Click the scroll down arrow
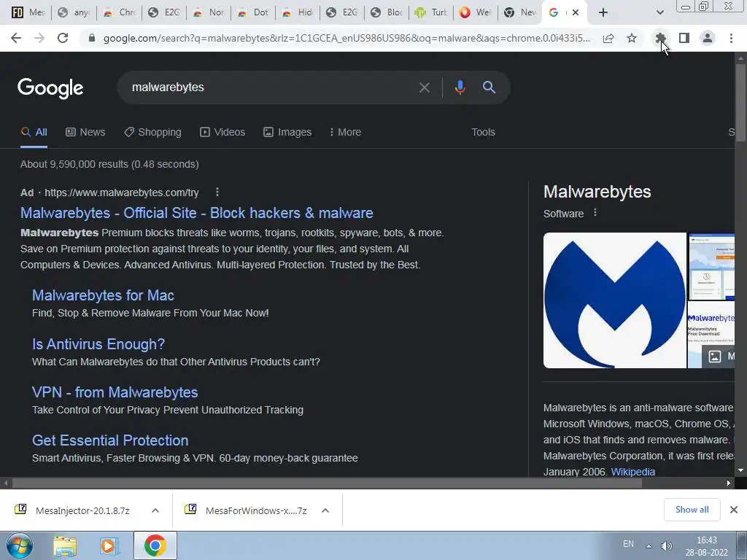The height and width of the screenshot is (560, 747). [x=740, y=470]
